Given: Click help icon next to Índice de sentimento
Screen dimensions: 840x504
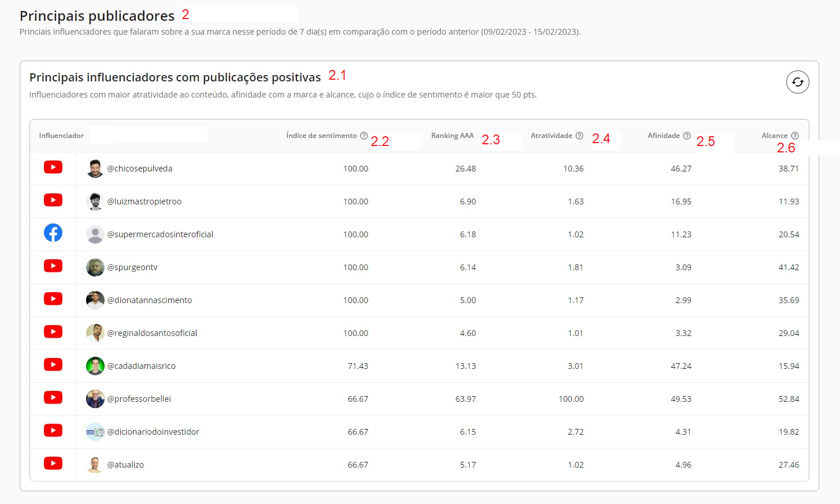Looking at the screenshot, I should [x=364, y=136].
